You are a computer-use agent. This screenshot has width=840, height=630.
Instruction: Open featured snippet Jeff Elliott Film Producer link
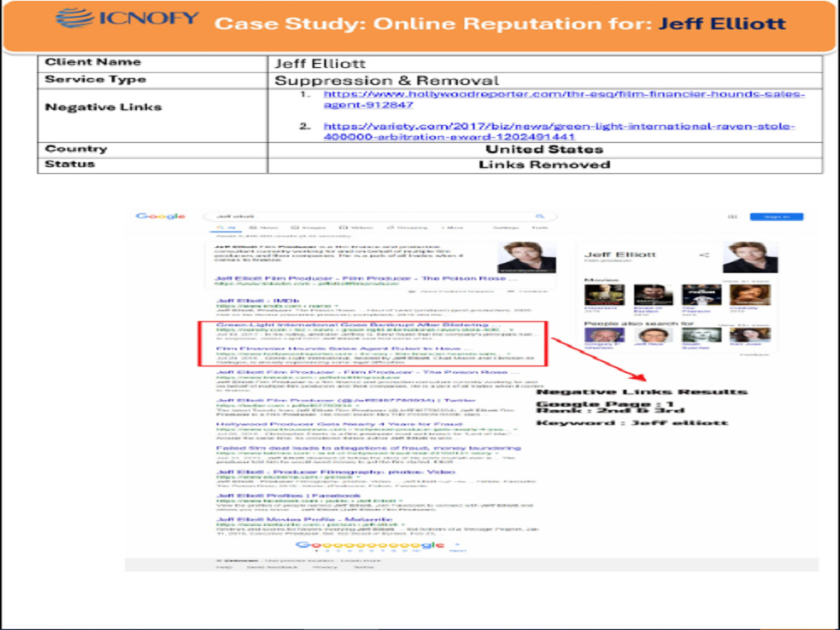[366, 278]
